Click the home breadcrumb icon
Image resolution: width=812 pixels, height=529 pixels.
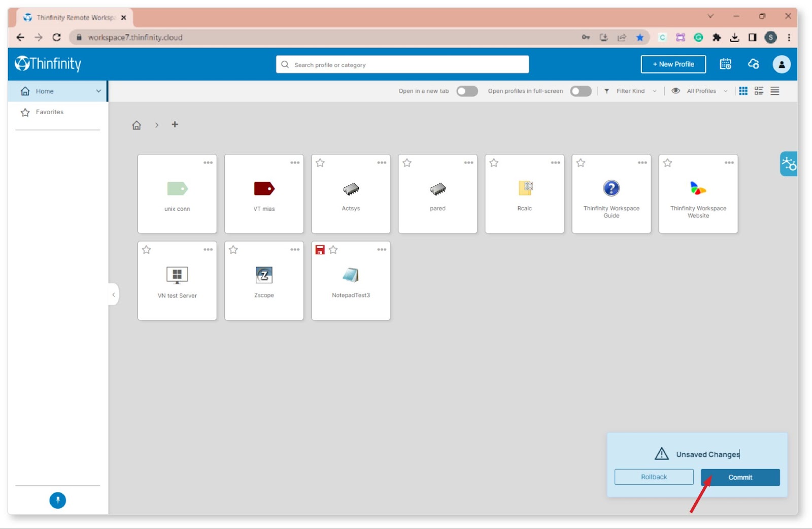pyautogui.click(x=137, y=125)
